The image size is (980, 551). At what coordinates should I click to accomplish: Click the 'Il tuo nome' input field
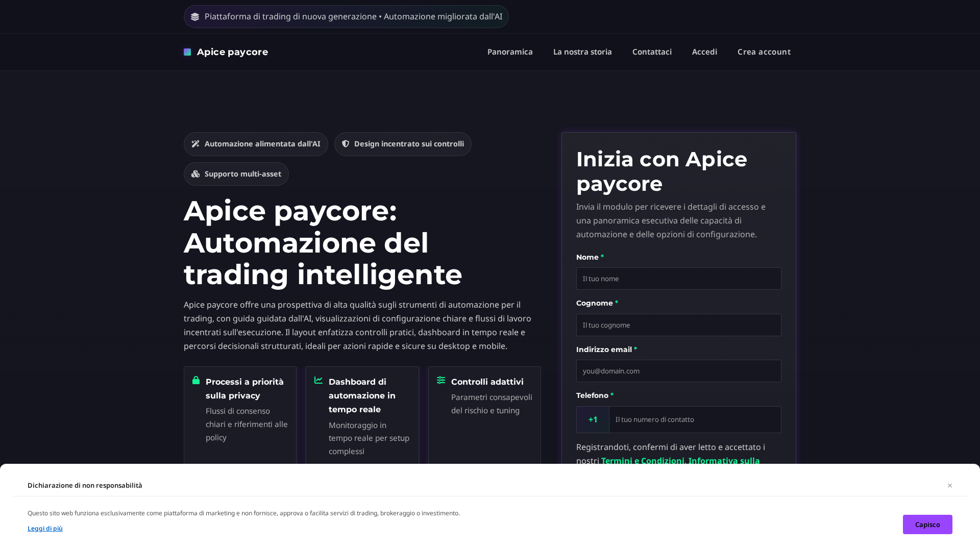tap(678, 279)
